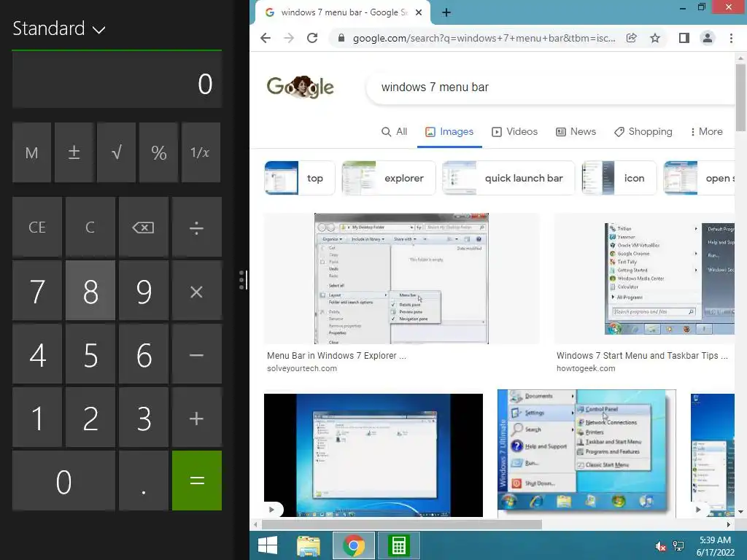Open the Standard mode dropdown in Calculator
The width and height of the screenshot is (747, 560).
click(58, 28)
